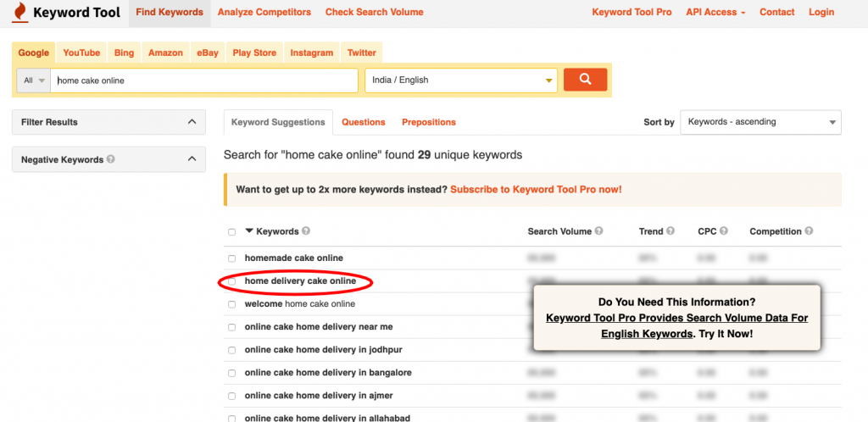
Task: Check 'online cake home delivery in allahabad' checkbox
Action: coord(232,419)
